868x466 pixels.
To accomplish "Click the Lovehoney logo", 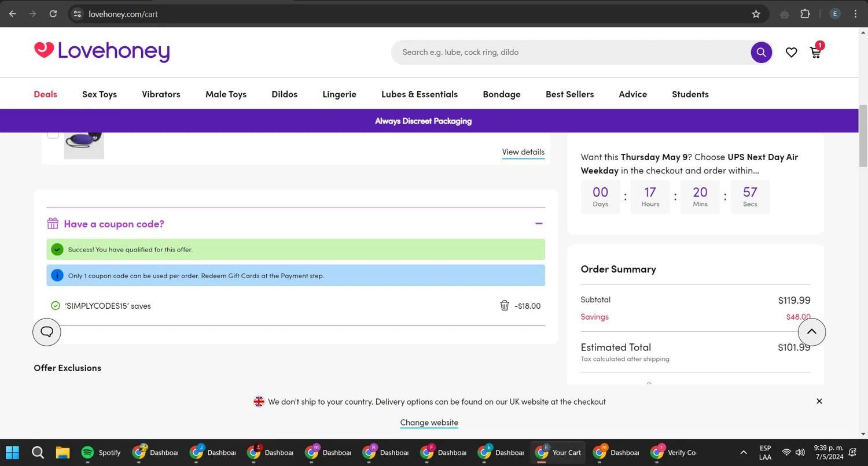I will click(102, 51).
